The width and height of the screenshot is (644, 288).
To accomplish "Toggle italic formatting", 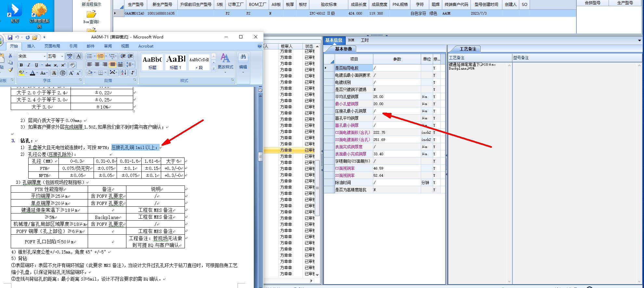I will click(x=29, y=65).
